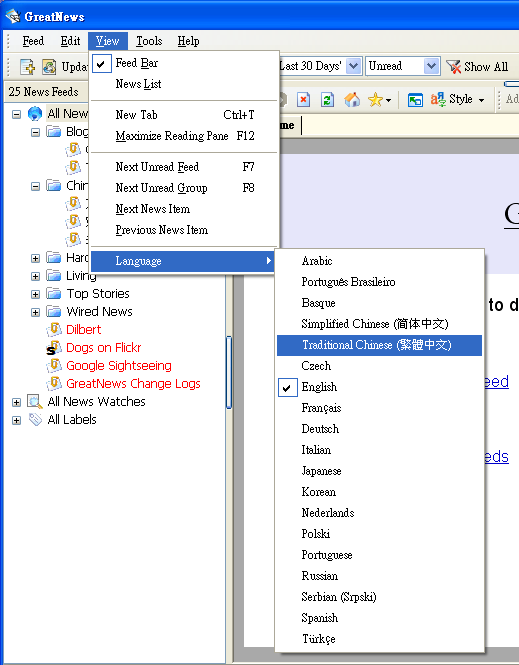519x665 pixels.
Task: Select the Dogs on Flickr feed
Action: [x=103, y=348]
